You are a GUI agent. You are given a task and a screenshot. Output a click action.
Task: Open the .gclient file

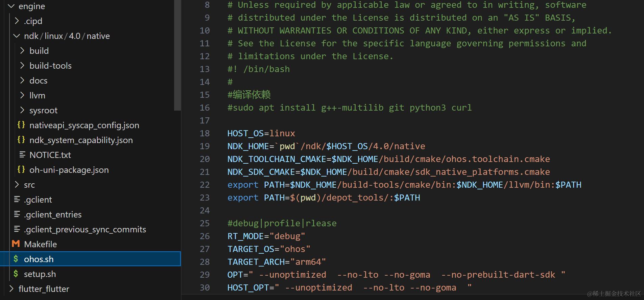click(x=38, y=200)
